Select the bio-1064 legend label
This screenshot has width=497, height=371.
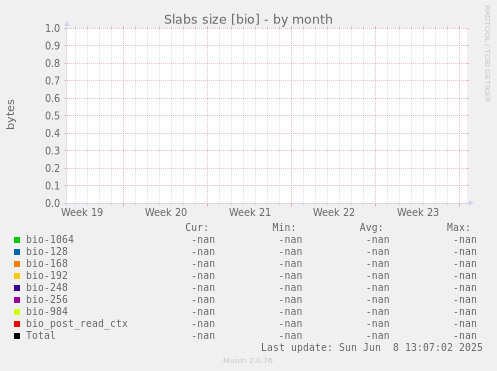[50, 239]
